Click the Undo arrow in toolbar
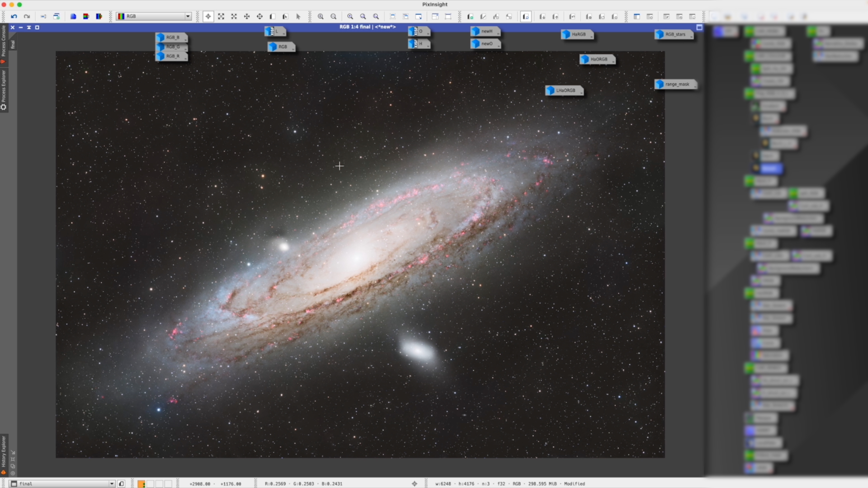The width and height of the screenshot is (868, 488). (x=14, y=16)
